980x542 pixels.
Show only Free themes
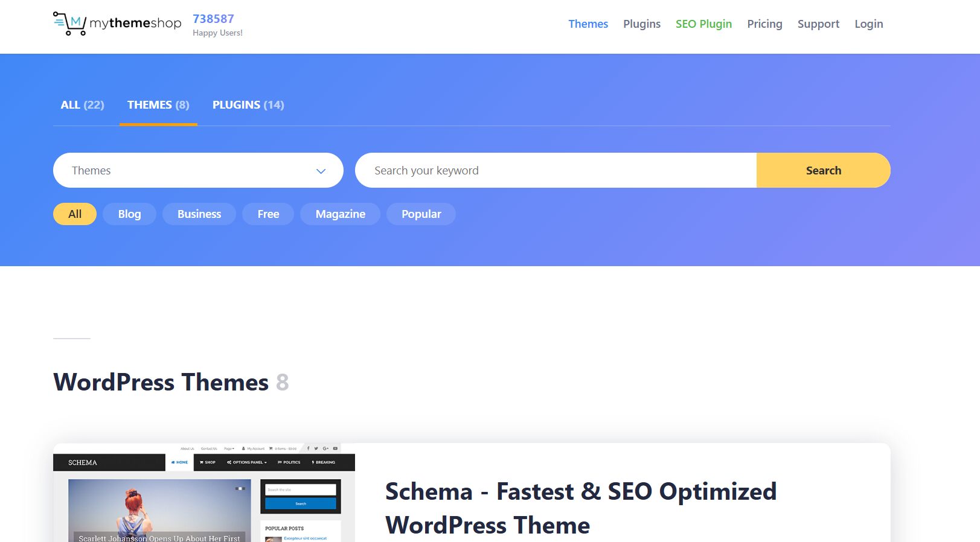click(268, 214)
